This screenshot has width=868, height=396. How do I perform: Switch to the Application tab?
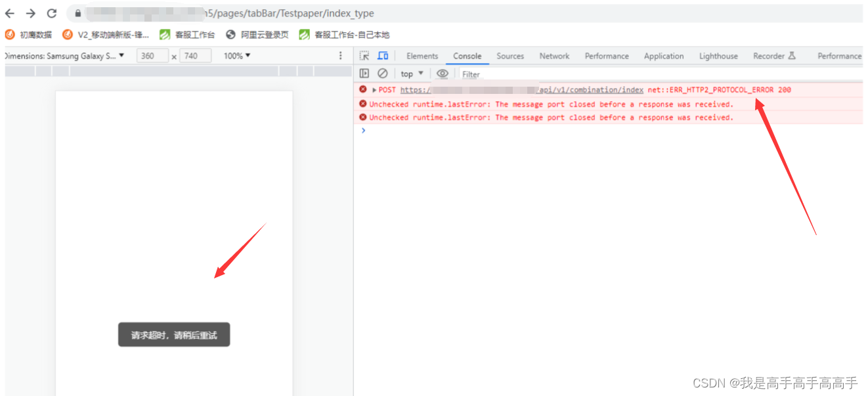(x=664, y=56)
